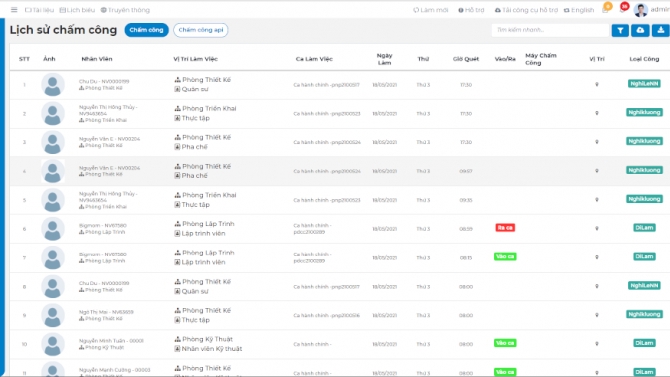
Task: Open the Lịch biểu menu
Action: pyautogui.click(x=77, y=10)
